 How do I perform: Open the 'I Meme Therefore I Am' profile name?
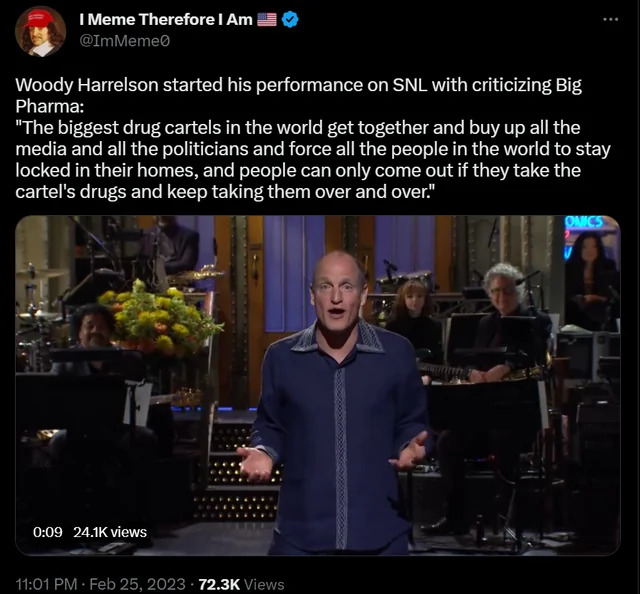pyautogui.click(x=166, y=19)
